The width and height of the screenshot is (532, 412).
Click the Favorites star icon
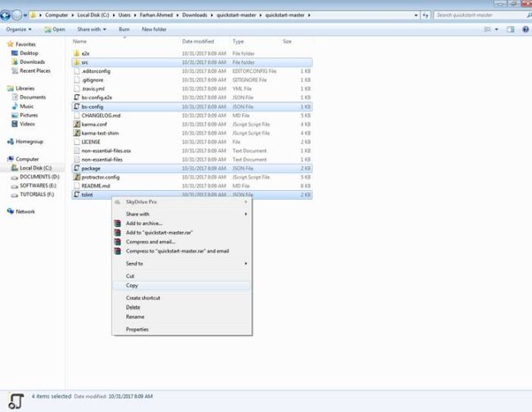pyautogui.click(x=10, y=44)
